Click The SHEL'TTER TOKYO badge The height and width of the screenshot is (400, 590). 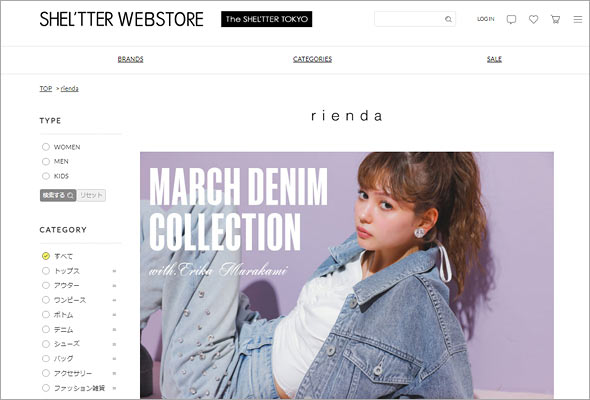click(x=266, y=19)
